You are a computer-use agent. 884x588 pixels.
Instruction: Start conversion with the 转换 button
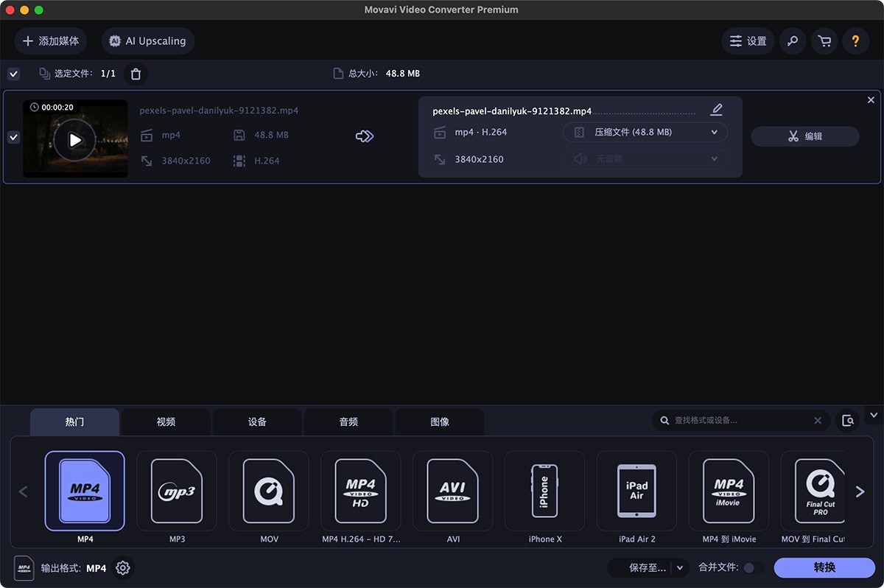tap(824, 567)
